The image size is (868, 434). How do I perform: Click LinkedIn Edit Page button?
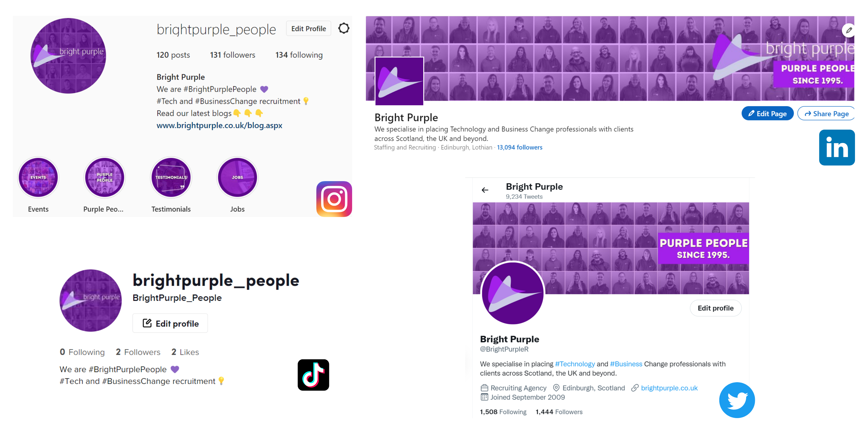(x=767, y=113)
